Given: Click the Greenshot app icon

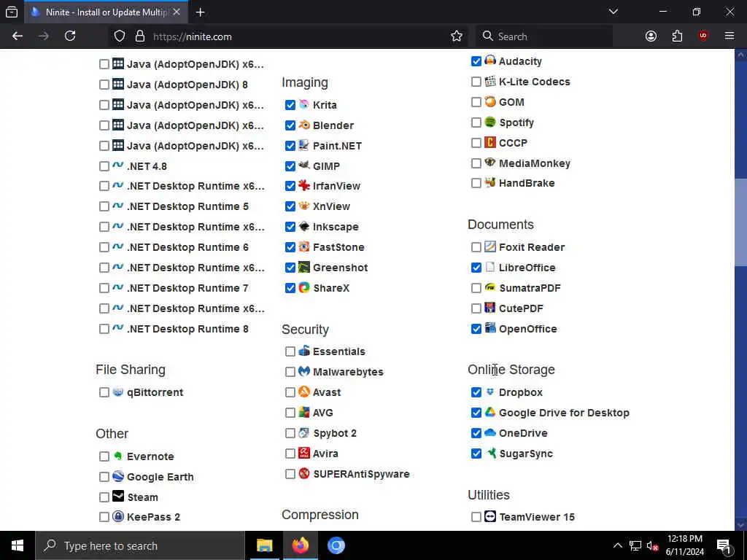Looking at the screenshot, I should coord(304,267).
